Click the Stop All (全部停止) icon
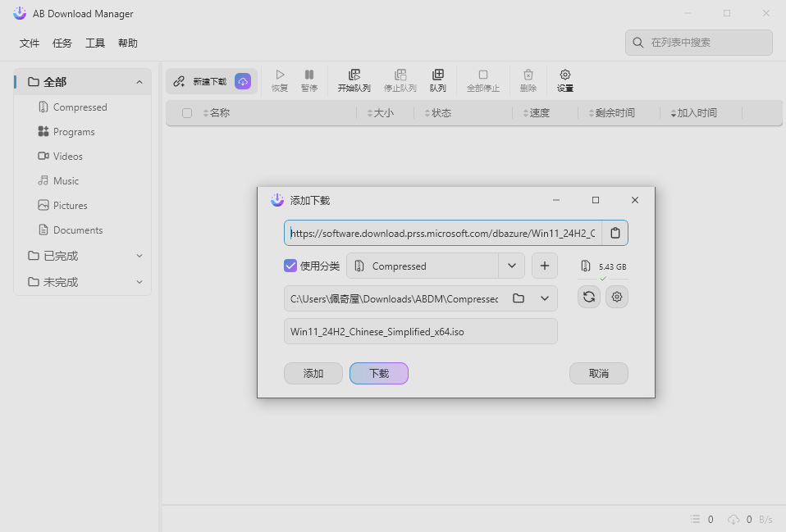786x532 pixels. click(483, 75)
